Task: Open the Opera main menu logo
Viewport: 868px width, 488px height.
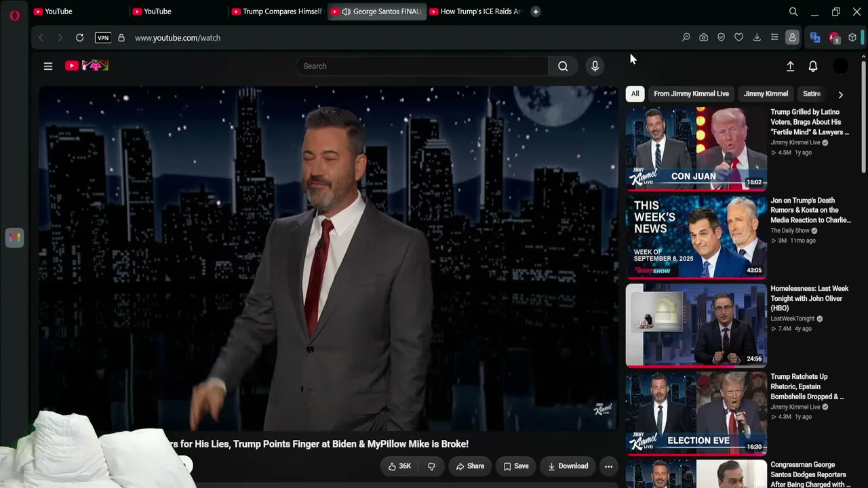Action: click(x=14, y=15)
